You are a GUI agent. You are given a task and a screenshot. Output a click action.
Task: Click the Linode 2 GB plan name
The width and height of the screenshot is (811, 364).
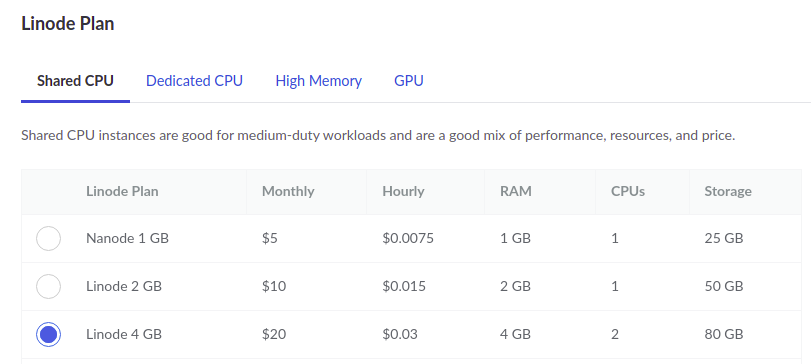(124, 286)
